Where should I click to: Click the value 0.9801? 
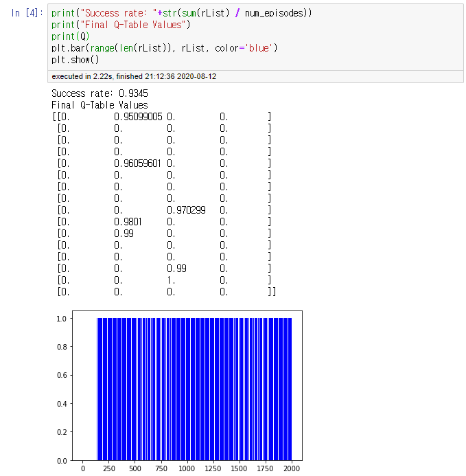pos(128,222)
